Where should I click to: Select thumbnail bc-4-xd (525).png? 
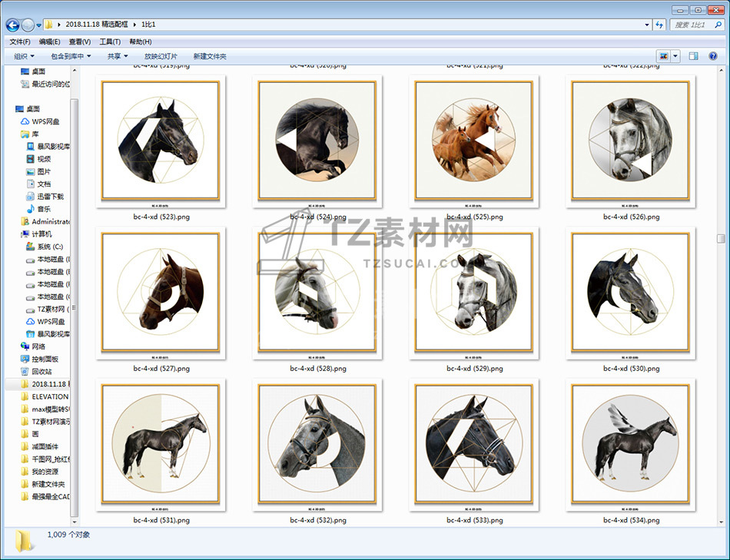(x=474, y=141)
